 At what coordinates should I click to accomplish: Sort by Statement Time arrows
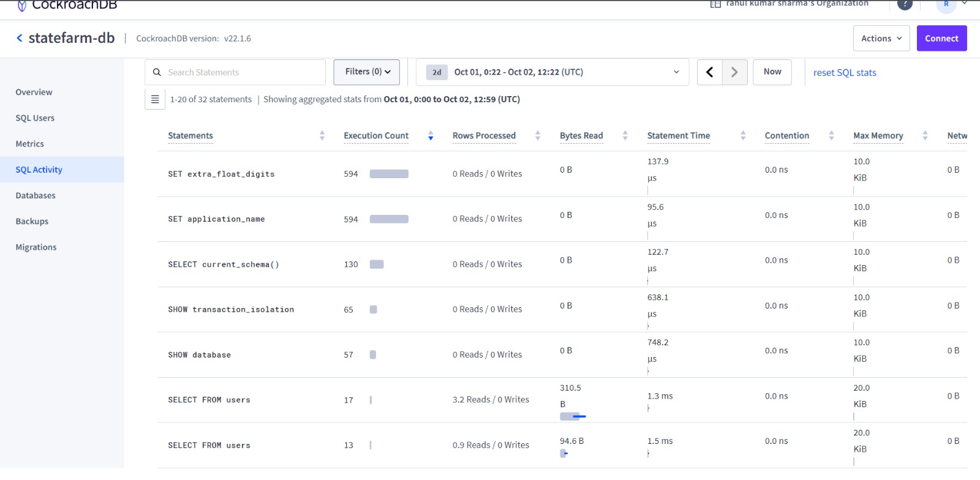[x=743, y=136]
